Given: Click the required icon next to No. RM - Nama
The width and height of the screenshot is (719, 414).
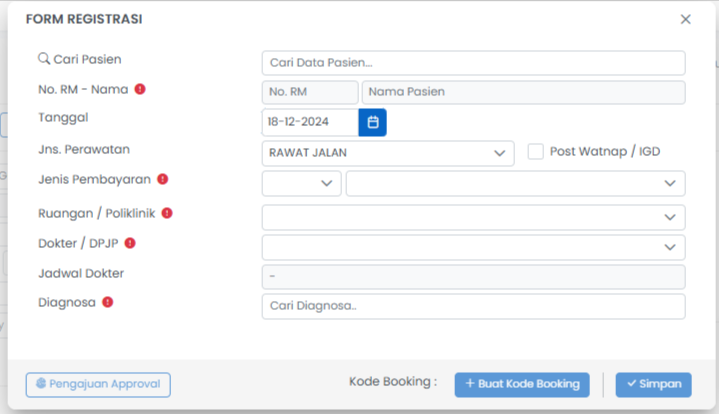Looking at the screenshot, I should (140, 89).
